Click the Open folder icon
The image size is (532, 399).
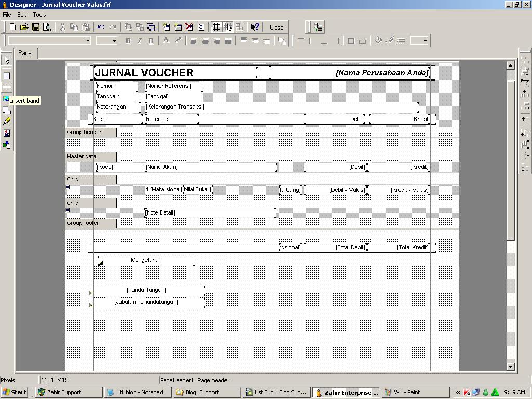pos(24,27)
